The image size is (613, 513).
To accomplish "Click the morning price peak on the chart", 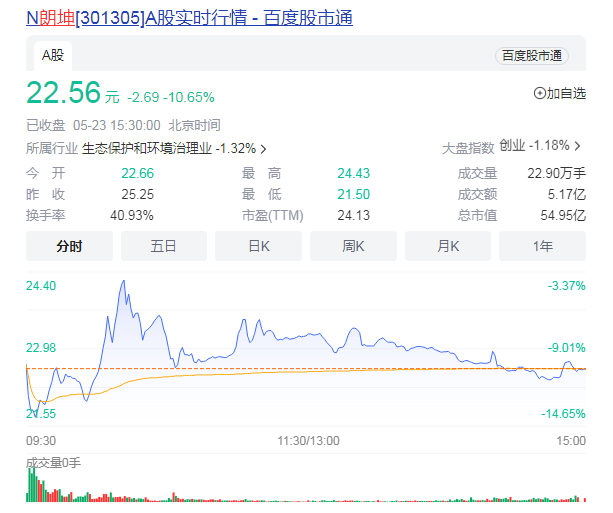I will coord(122,283).
